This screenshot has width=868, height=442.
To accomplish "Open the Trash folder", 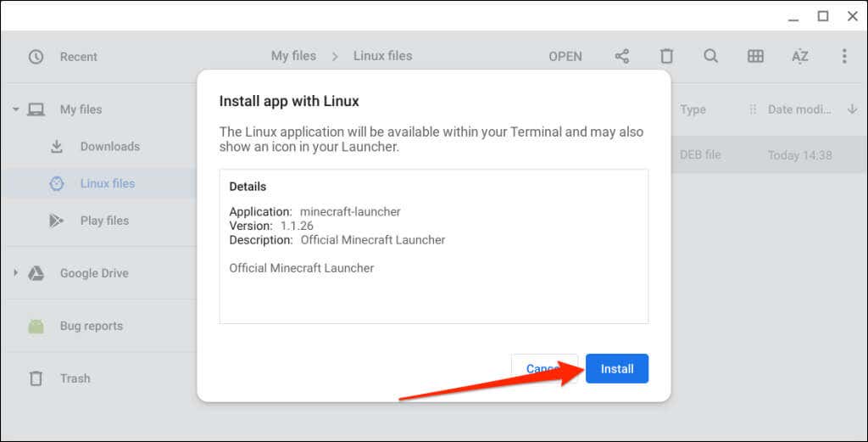I will (75, 378).
